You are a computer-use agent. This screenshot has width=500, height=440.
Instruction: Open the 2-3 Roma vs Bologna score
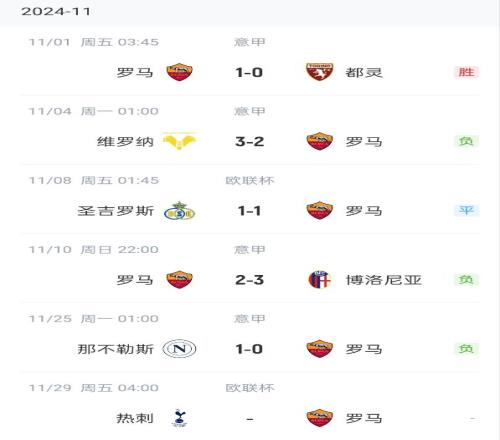pos(249,280)
